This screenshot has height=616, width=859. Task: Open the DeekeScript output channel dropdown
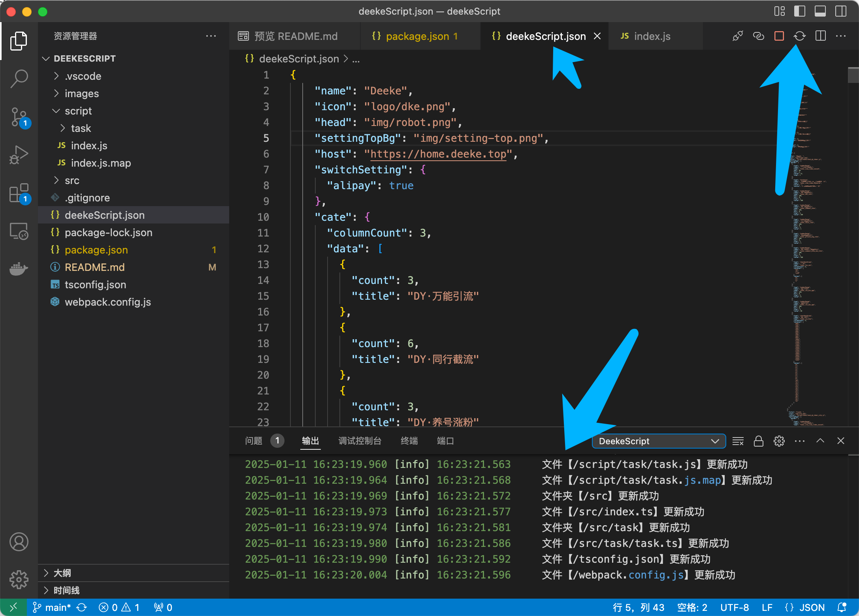[658, 441]
